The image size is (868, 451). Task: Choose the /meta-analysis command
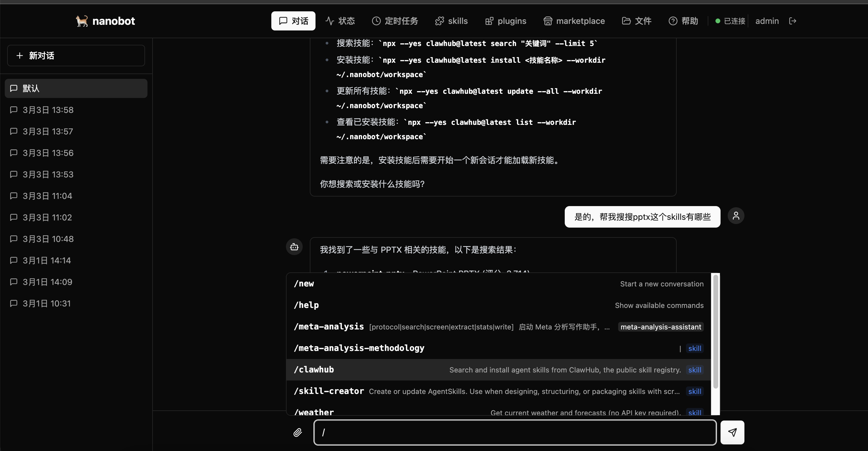499,327
